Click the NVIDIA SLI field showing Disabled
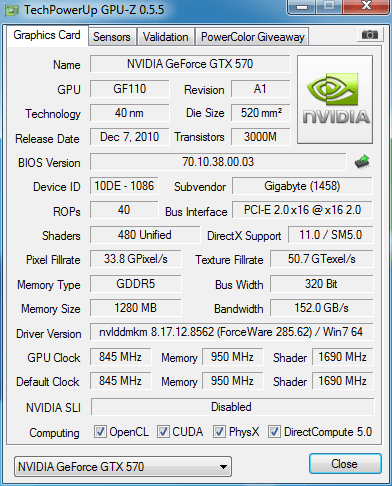The height and width of the screenshot is (486, 392). pyautogui.click(x=232, y=407)
